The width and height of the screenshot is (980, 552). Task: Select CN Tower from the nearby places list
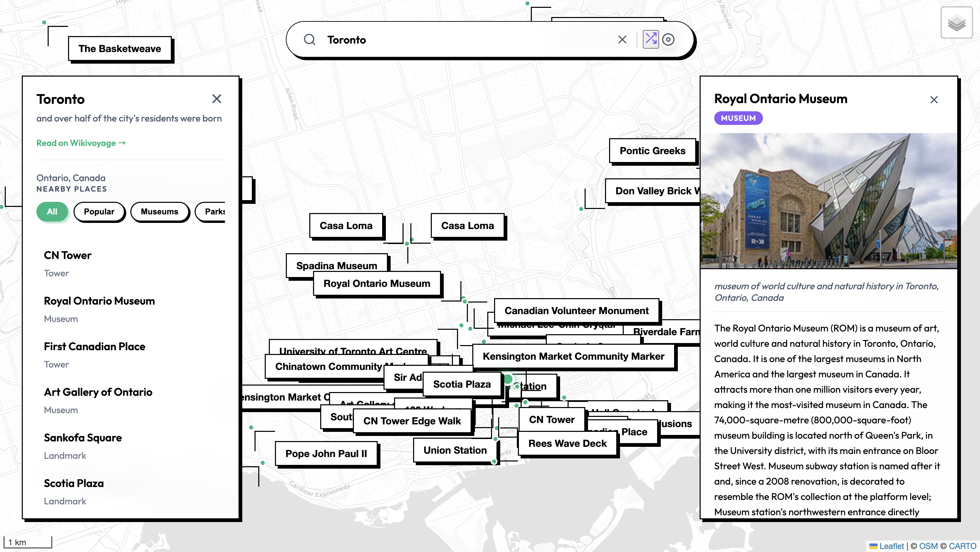tap(68, 255)
